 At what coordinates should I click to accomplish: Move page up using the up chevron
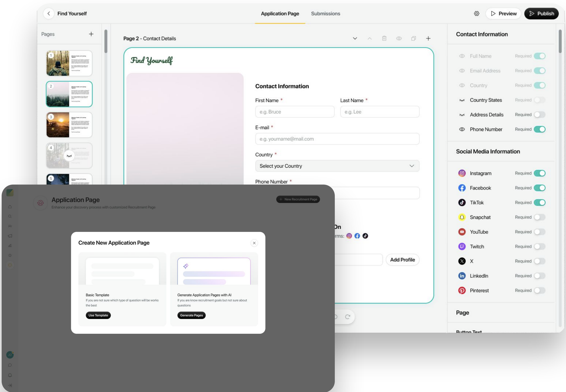[x=370, y=38]
